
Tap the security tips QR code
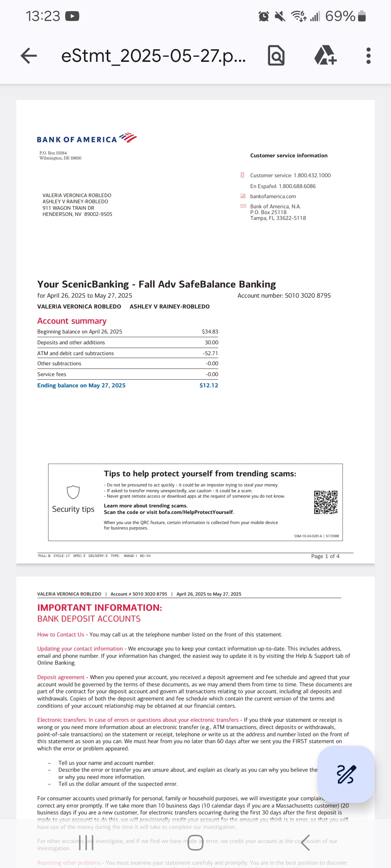[325, 502]
